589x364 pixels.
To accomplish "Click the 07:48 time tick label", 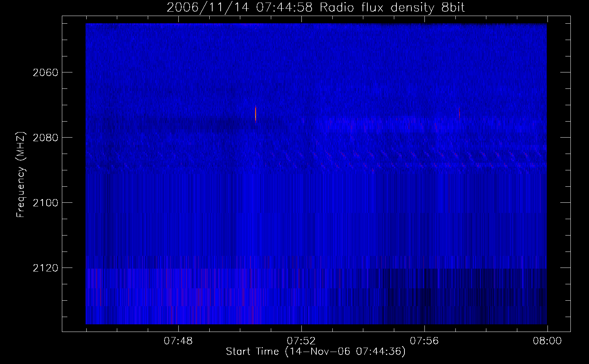I will coord(178,341).
